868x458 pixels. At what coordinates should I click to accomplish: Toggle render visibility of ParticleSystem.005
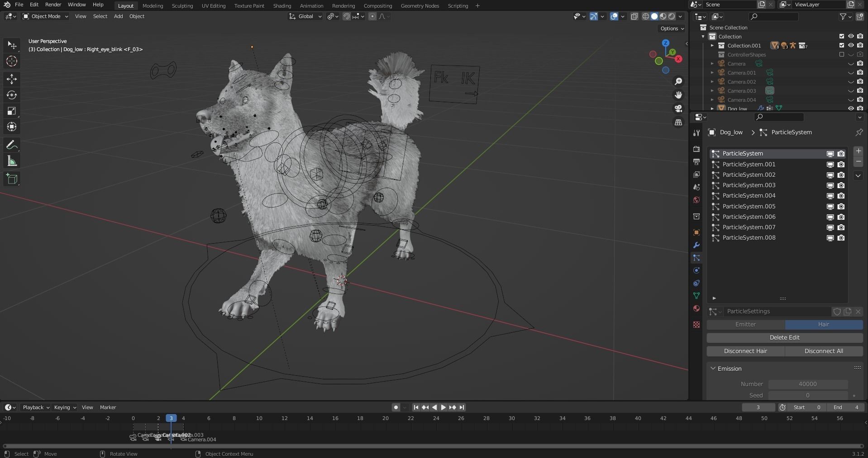coord(841,207)
